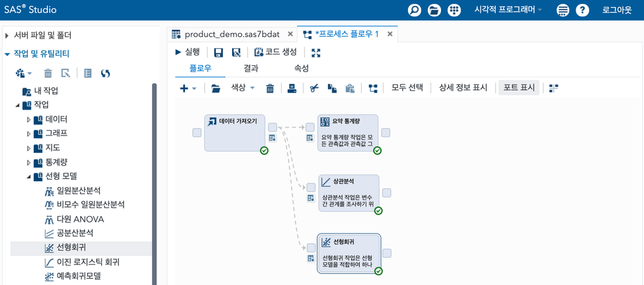Click the save icon in the flow toolbar
The height and width of the screenshot is (285, 644).
pos(219,53)
